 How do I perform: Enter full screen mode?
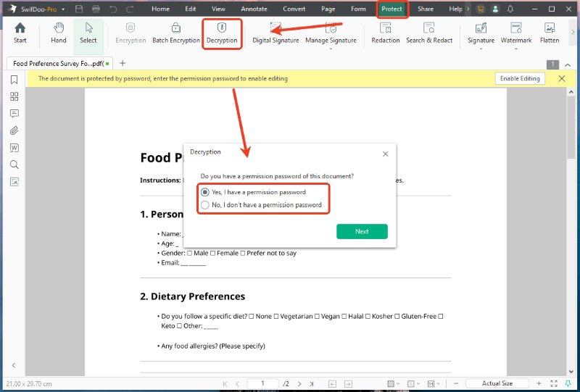tap(554, 384)
